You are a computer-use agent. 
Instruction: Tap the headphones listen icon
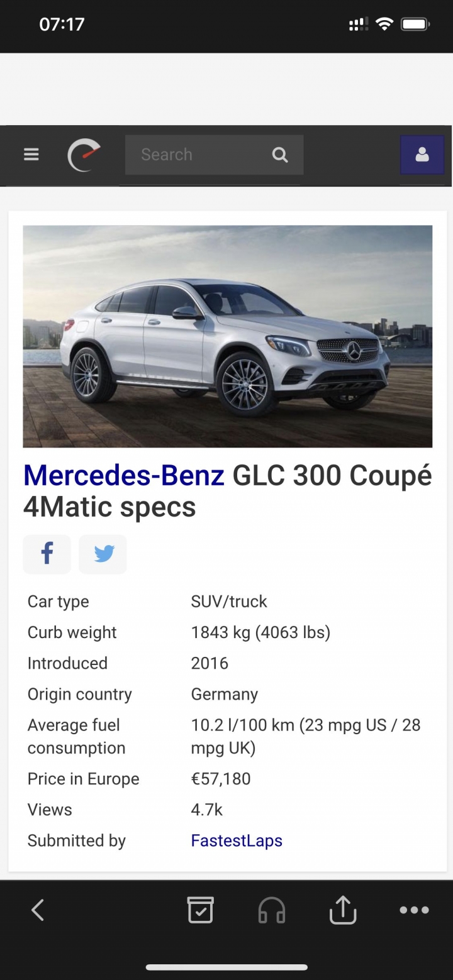click(272, 910)
